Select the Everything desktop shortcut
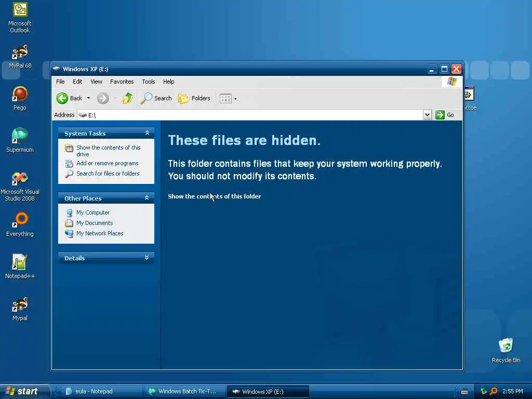Screen dimensions: 532x399 (x=20, y=224)
